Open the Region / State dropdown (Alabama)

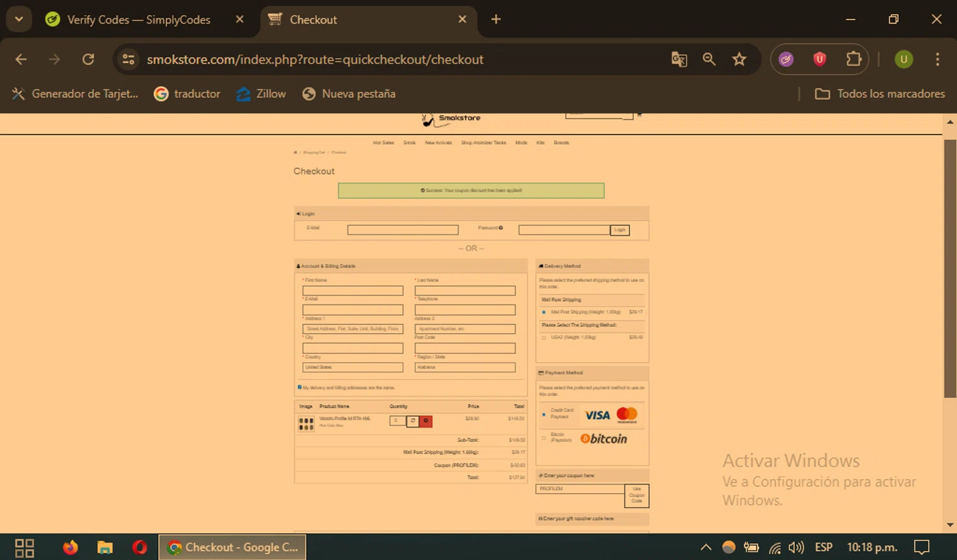coord(465,367)
